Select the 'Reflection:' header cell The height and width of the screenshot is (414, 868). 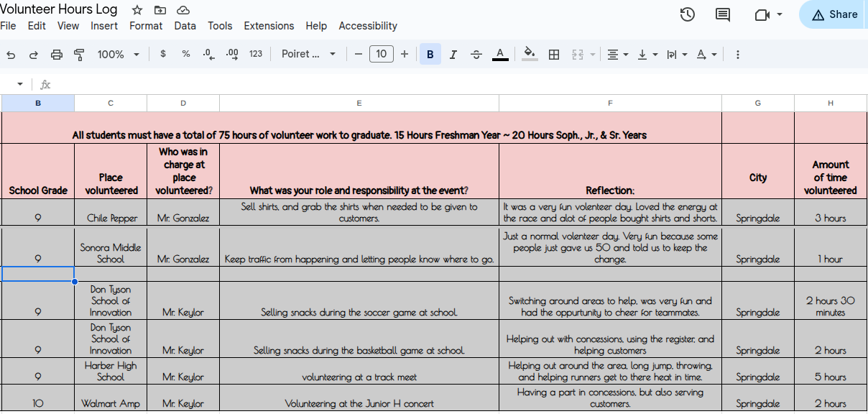pyautogui.click(x=610, y=171)
